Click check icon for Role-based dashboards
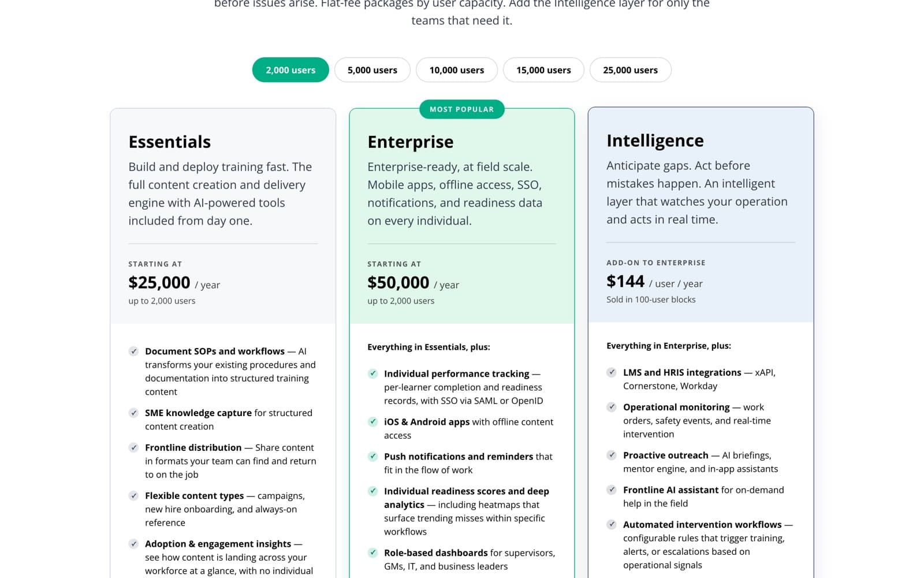The height and width of the screenshot is (578, 924). pos(372,553)
